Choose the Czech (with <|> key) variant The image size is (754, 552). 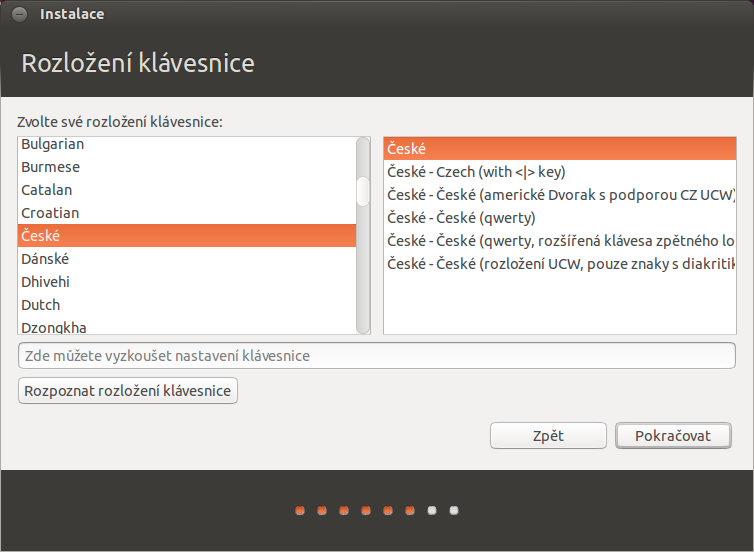(x=560, y=172)
